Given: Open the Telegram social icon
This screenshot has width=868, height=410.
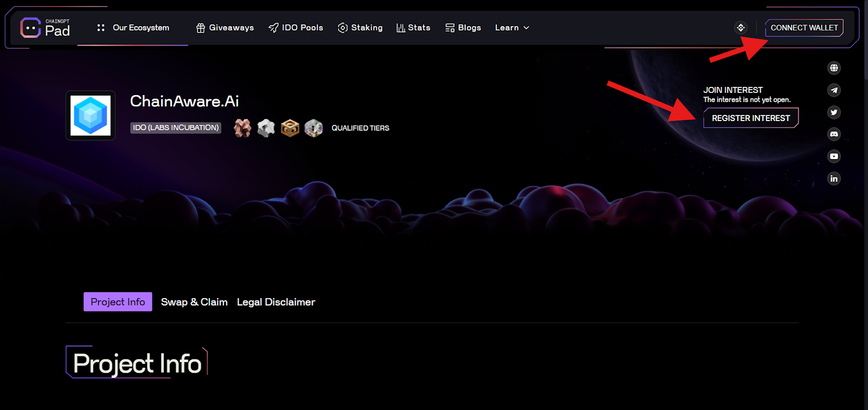Looking at the screenshot, I should [x=834, y=90].
